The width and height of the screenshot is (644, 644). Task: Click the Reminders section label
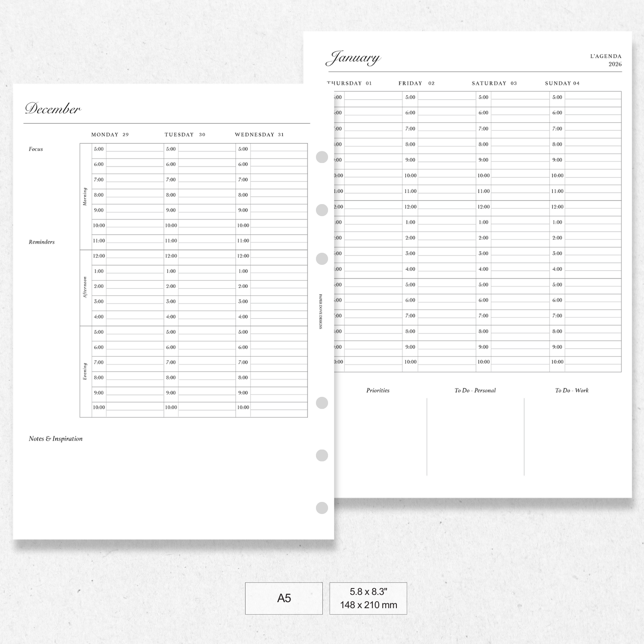[41, 242]
